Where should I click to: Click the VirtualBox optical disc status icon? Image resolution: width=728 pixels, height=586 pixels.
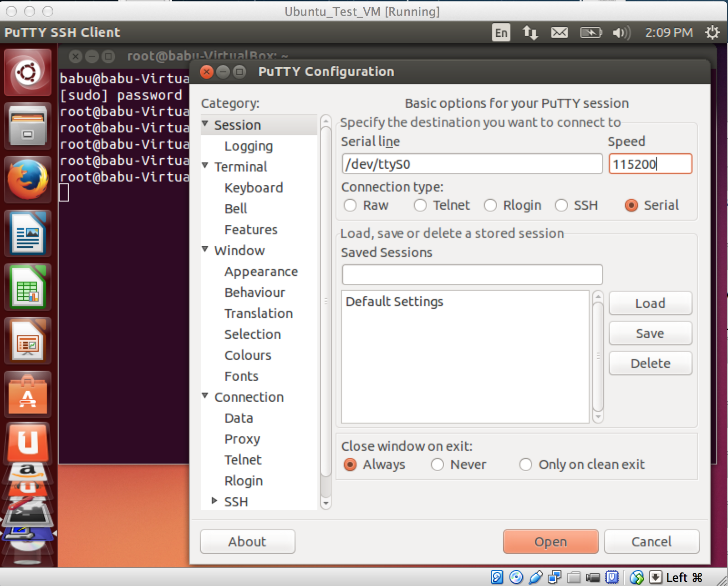(x=516, y=577)
